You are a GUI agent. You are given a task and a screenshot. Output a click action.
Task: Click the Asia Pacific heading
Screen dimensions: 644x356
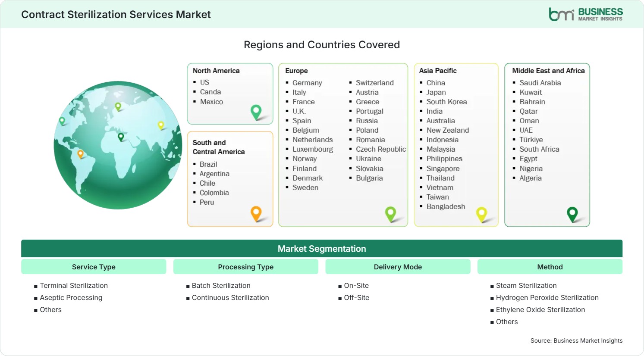click(438, 71)
